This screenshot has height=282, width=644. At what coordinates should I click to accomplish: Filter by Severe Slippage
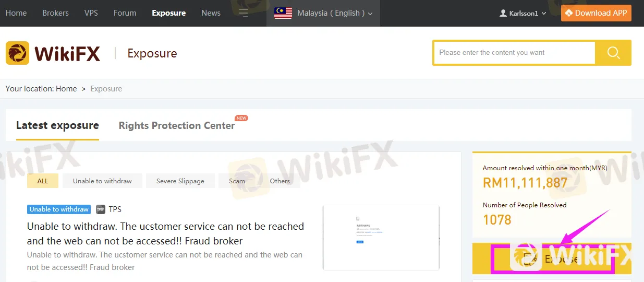[x=180, y=181]
